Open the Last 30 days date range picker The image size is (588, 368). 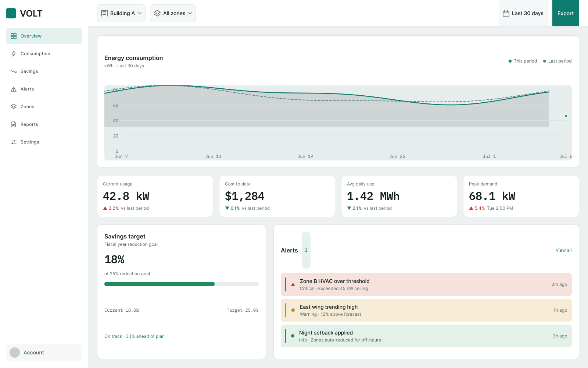tap(523, 13)
